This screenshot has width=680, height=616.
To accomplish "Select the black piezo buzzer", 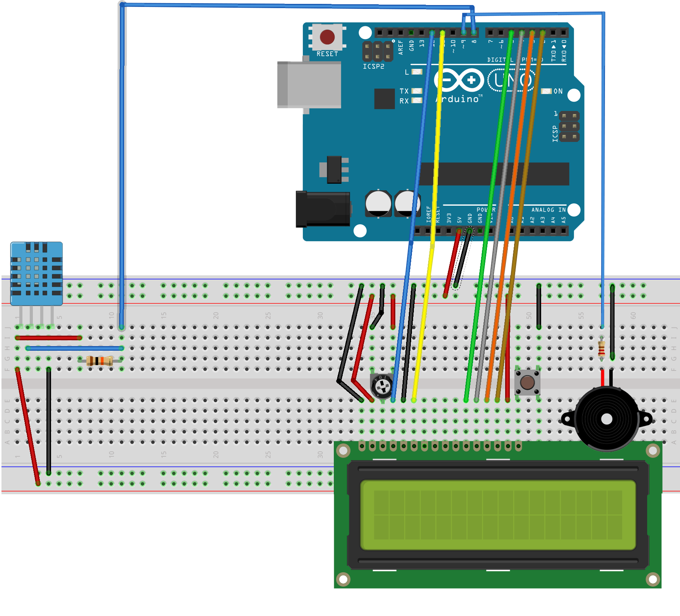I will (607, 418).
